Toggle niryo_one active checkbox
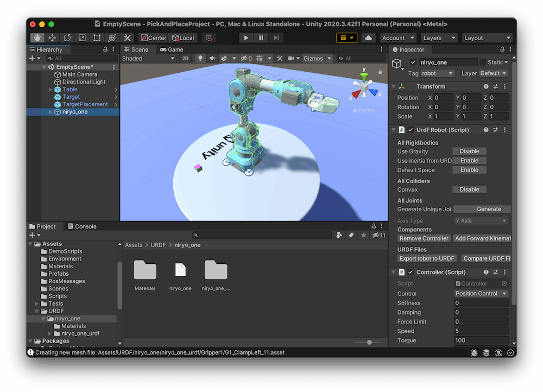The image size is (543, 392). [x=413, y=62]
